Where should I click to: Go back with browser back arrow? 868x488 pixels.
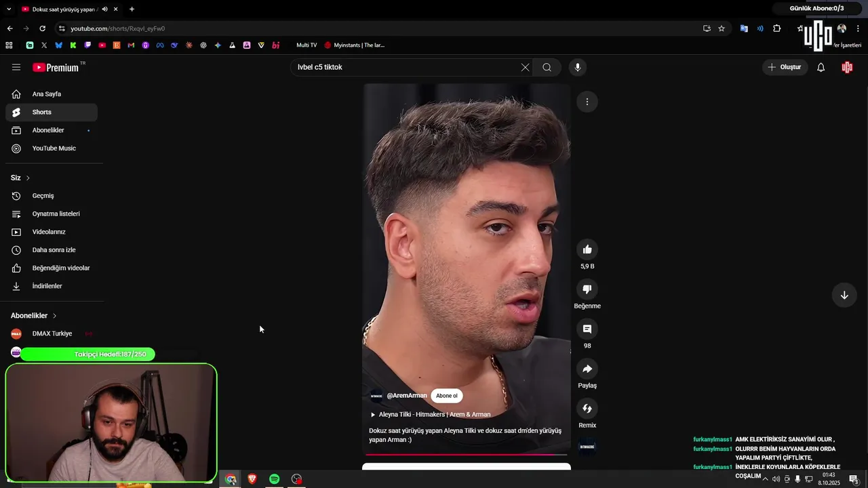click(9, 28)
